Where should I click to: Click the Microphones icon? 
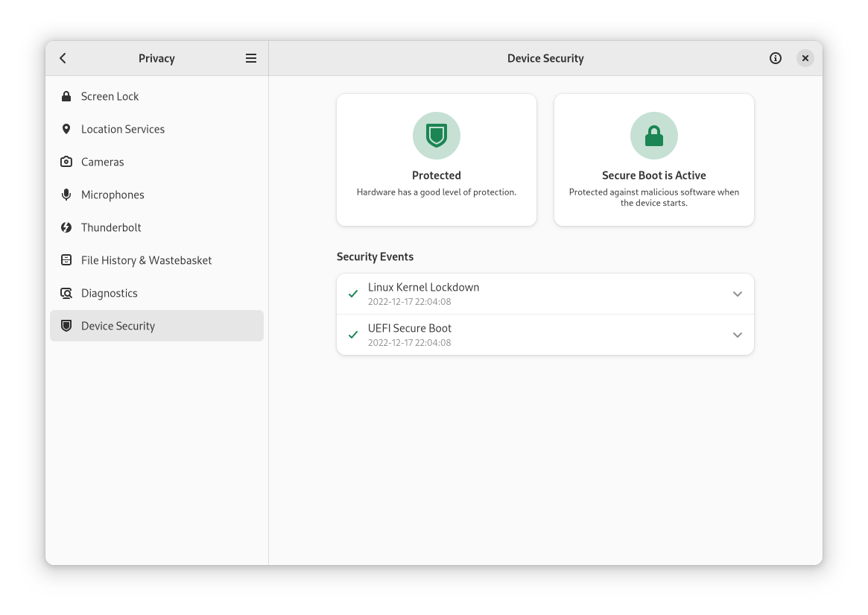click(x=66, y=195)
